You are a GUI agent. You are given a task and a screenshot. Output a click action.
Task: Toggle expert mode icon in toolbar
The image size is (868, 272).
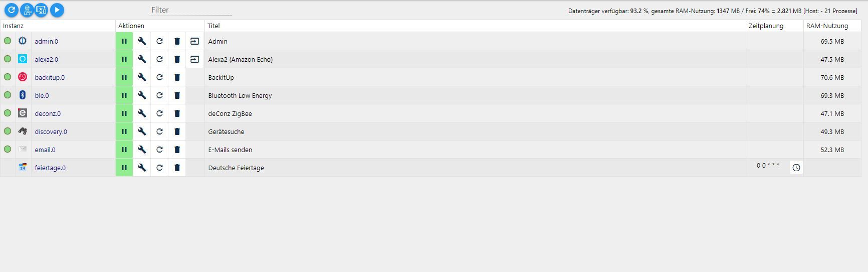[x=27, y=10]
